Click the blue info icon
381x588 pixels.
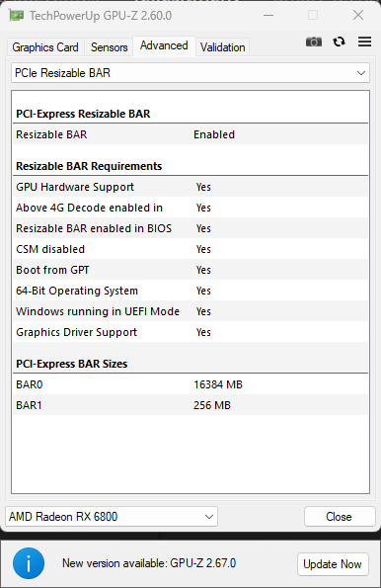(29, 563)
